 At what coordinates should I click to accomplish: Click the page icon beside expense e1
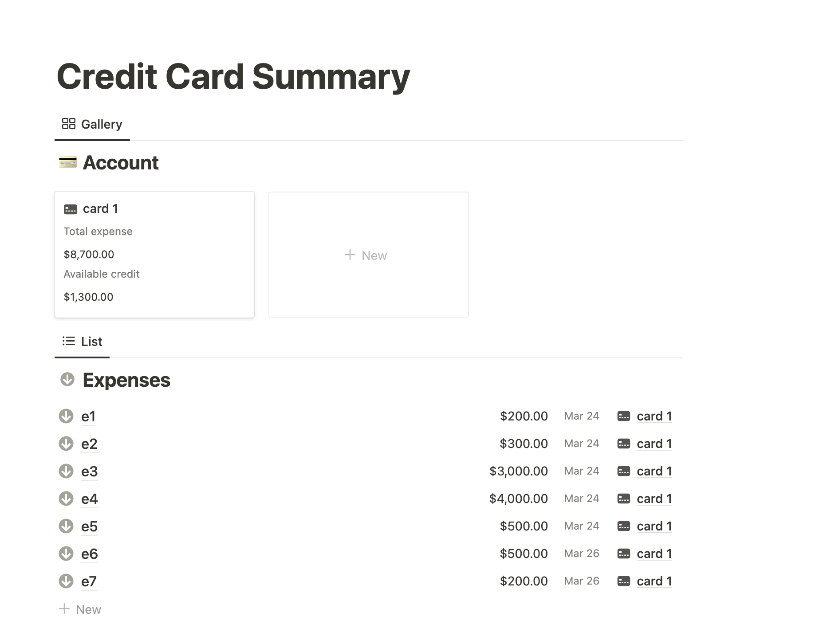click(x=67, y=416)
